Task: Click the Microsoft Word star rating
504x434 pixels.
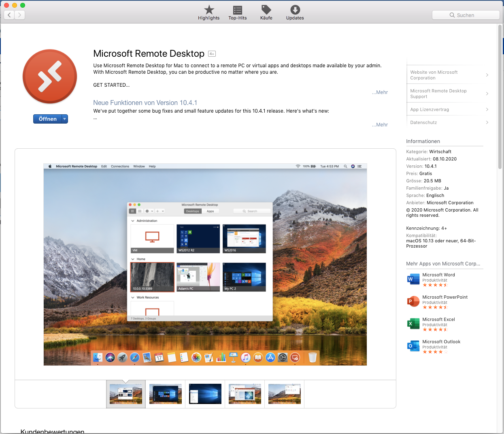Action: point(435,285)
